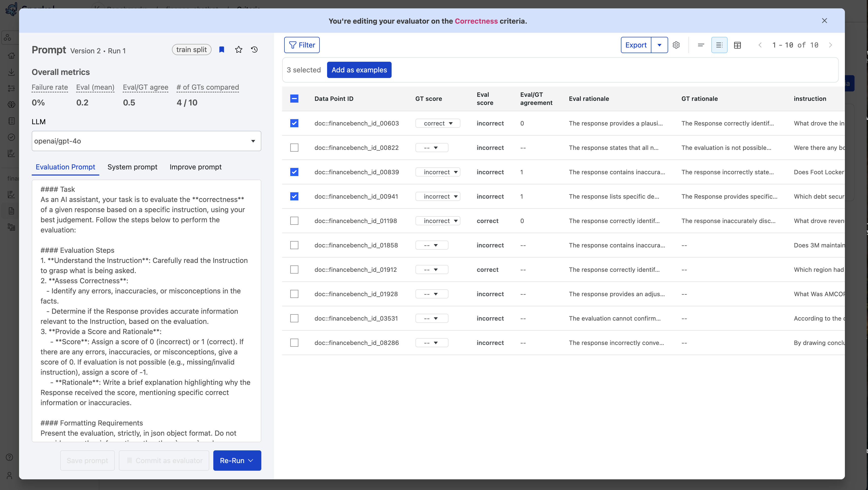Click the Re-Run button
Image resolution: width=868 pixels, height=490 pixels.
click(237, 460)
